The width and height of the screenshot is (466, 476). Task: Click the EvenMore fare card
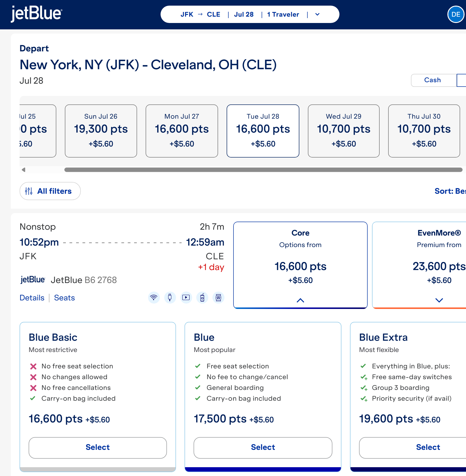[x=419, y=265]
